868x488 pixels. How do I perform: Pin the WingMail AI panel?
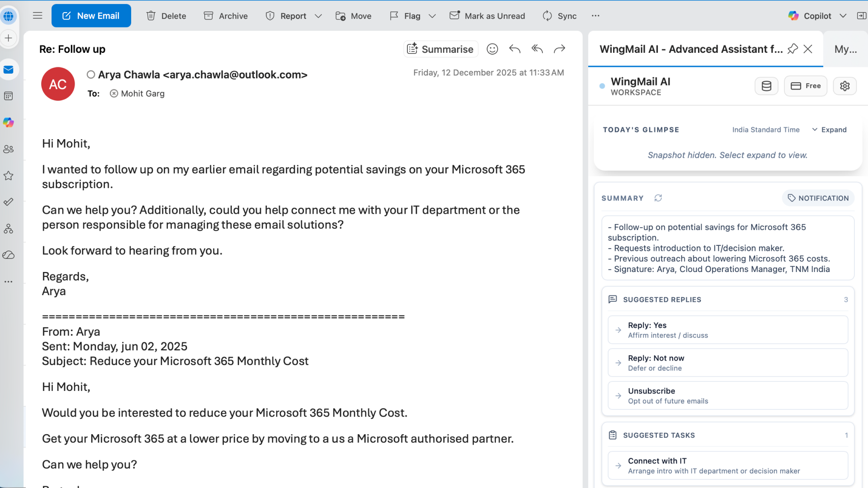pos(793,49)
